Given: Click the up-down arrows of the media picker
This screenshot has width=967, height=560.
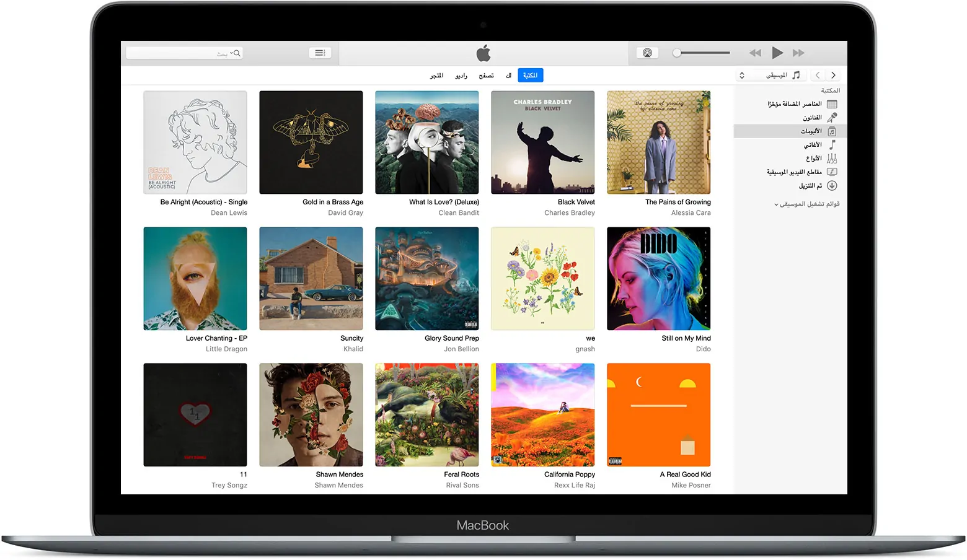Looking at the screenshot, I should [741, 75].
